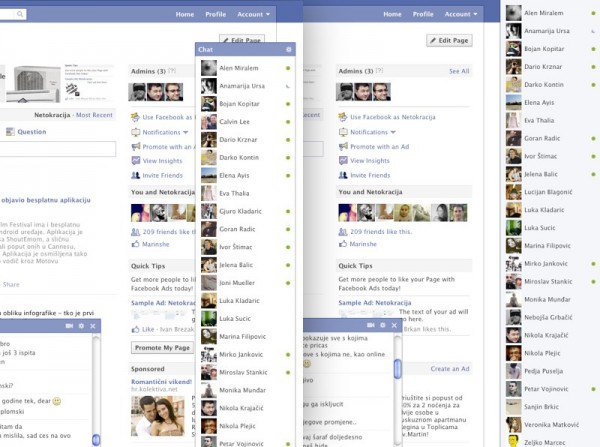Expand Notifications dropdown on right page
Viewport: 600px width, 447px height.
click(393, 132)
